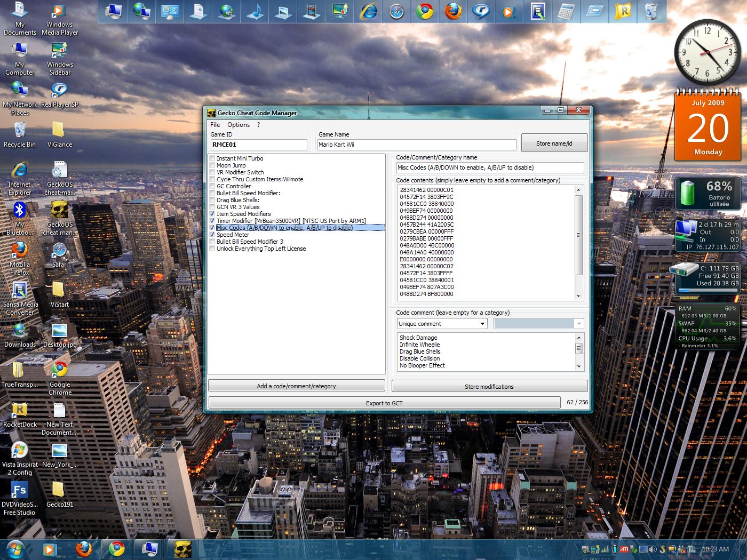Click ATI icon in system tray
Image resolution: width=747 pixels, height=560 pixels.
[x=624, y=549]
